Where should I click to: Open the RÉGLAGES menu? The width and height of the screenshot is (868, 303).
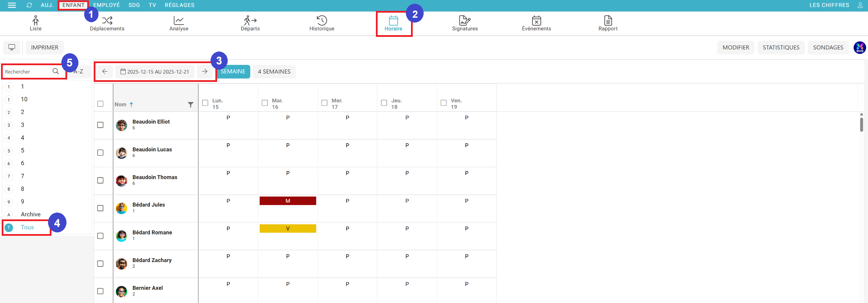[180, 5]
